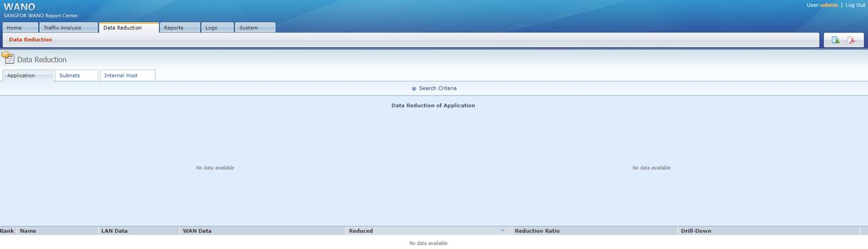Log out of the report center
The height and width of the screenshot is (249, 868).
pos(855,5)
